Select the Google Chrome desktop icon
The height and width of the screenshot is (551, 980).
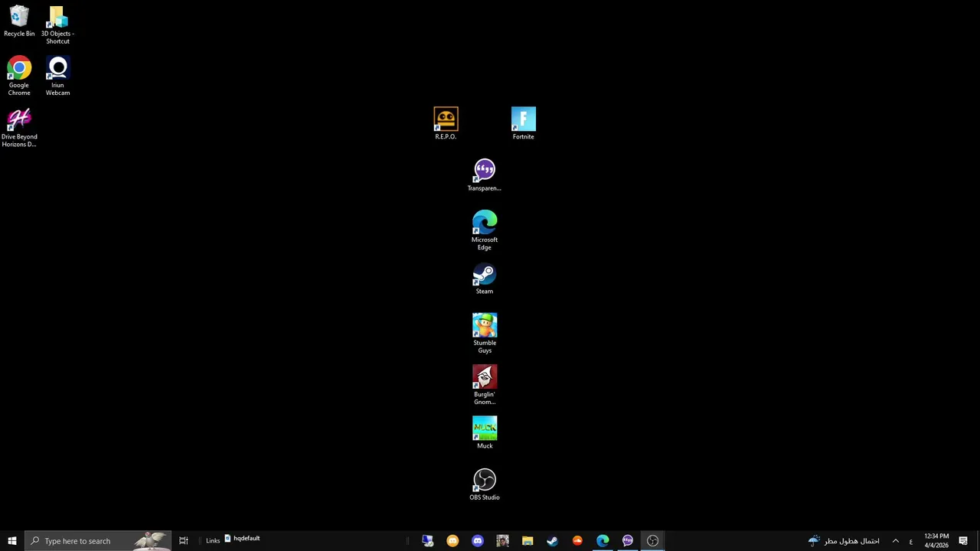[19, 76]
